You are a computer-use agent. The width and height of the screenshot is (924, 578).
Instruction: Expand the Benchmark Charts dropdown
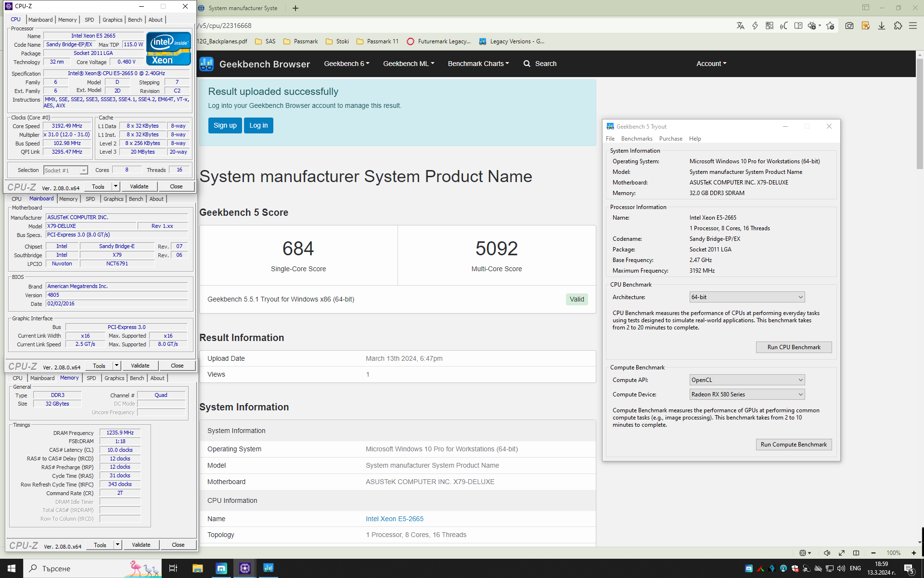(478, 64)
